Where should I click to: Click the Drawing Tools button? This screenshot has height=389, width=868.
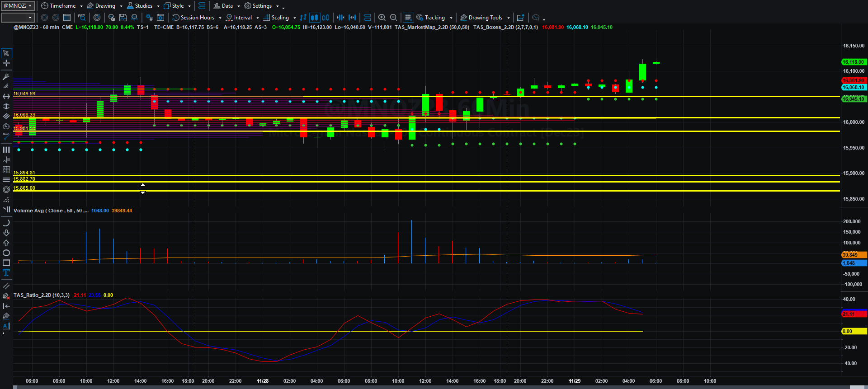point(485,18)
